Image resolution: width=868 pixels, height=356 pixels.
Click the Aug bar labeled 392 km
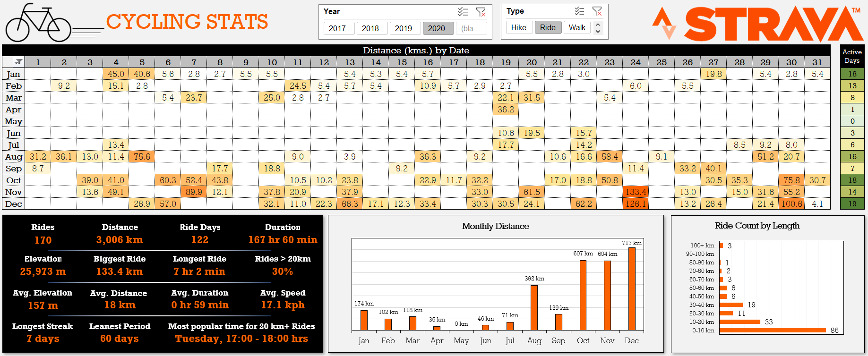pyautogui.click(x=534, y=307)
